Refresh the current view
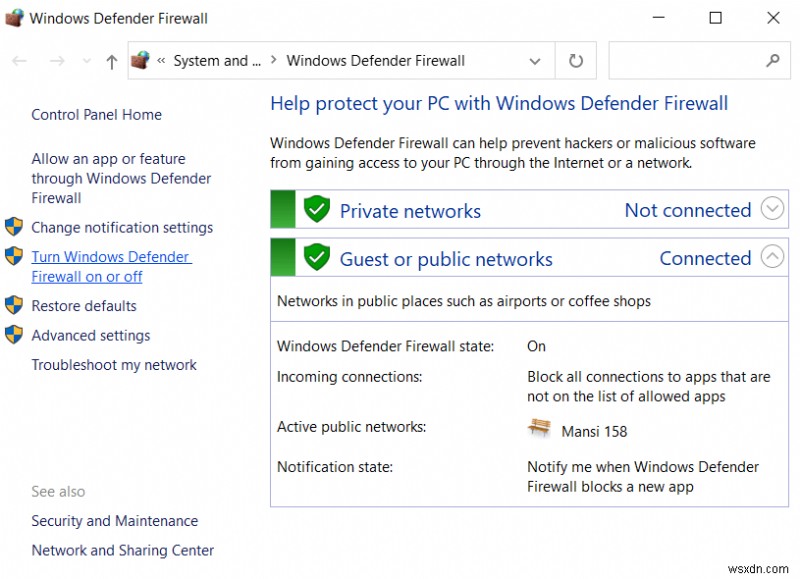800x579 pixels. tap(575, 60)
